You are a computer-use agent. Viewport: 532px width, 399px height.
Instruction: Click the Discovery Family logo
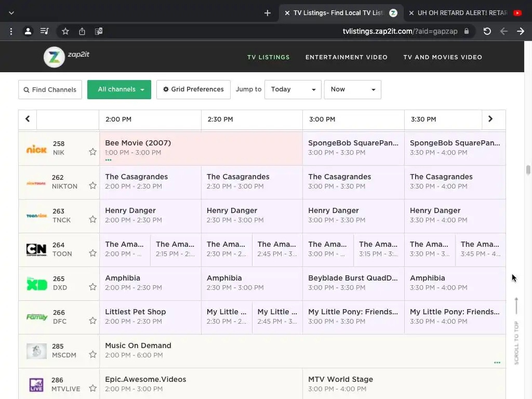click(37, 317)
